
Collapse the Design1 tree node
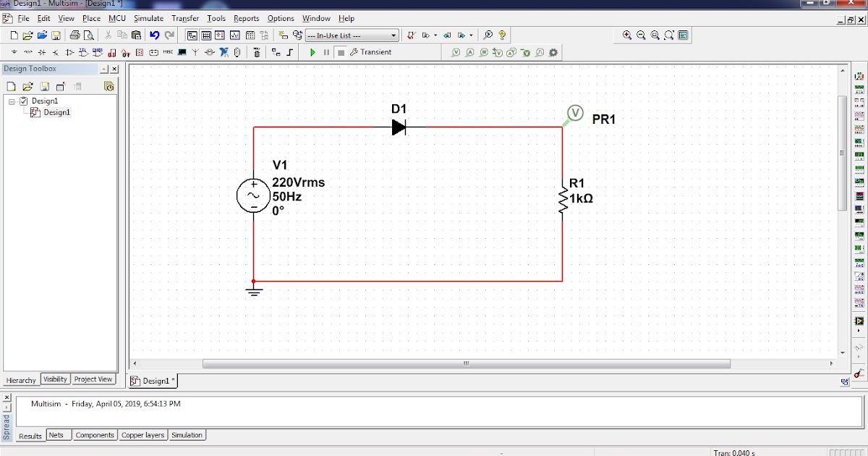[12, 101]
